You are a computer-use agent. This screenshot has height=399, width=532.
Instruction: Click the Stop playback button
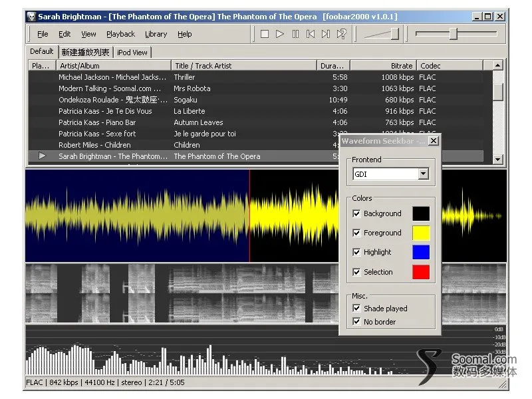pos(265,34)
